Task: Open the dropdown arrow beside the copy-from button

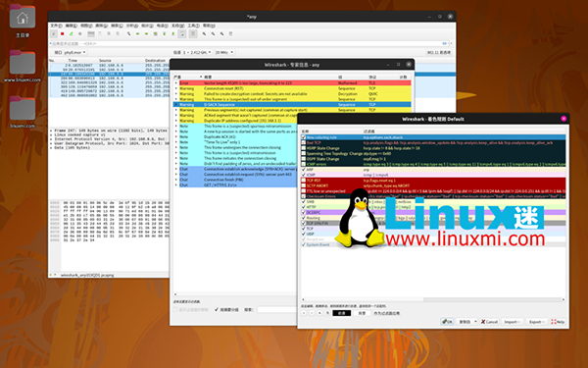Action: [x=475, y=322]
